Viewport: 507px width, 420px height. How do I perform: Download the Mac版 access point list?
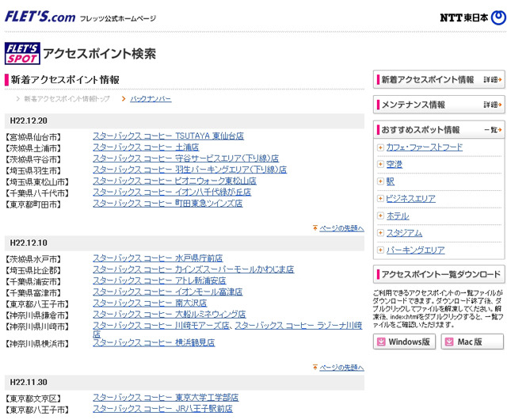click(x=472, y=342)
